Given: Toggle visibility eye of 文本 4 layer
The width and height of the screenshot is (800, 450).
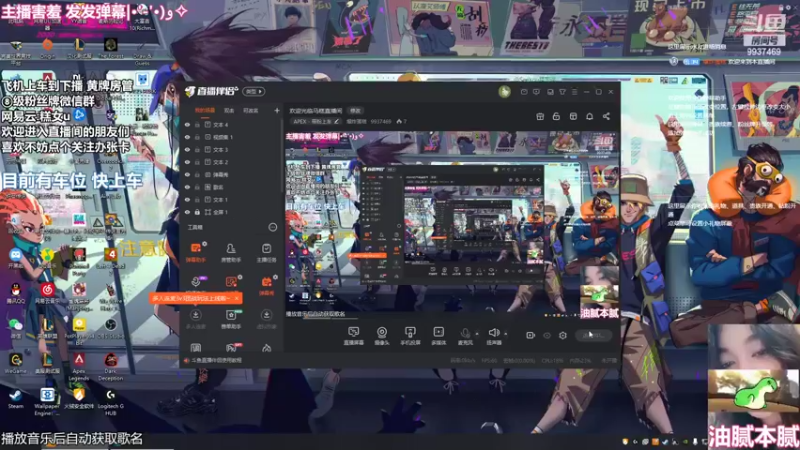Looking at the screenshot, I should point(187,124).
